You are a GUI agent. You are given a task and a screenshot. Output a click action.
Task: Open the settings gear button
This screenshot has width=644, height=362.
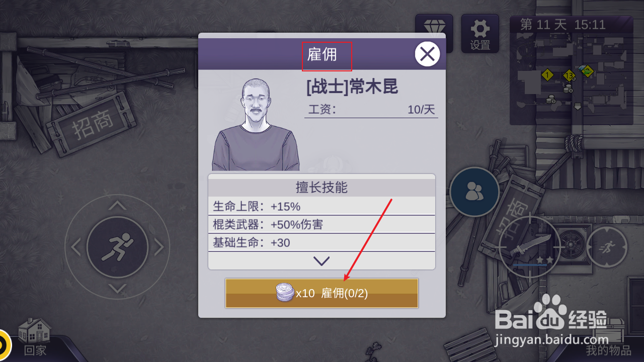click(x=480, y=33)
